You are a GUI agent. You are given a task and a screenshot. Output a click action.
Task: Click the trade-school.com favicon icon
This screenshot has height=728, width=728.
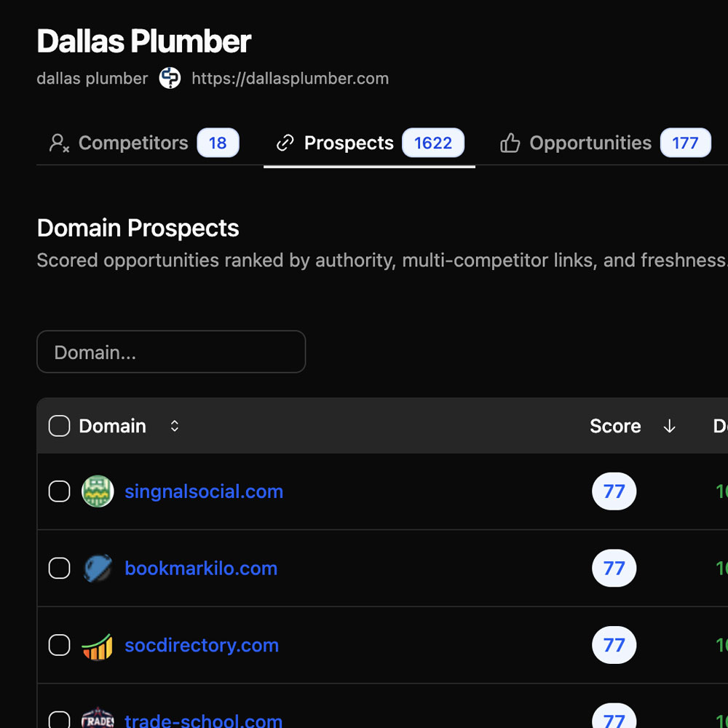click(97, 719)
